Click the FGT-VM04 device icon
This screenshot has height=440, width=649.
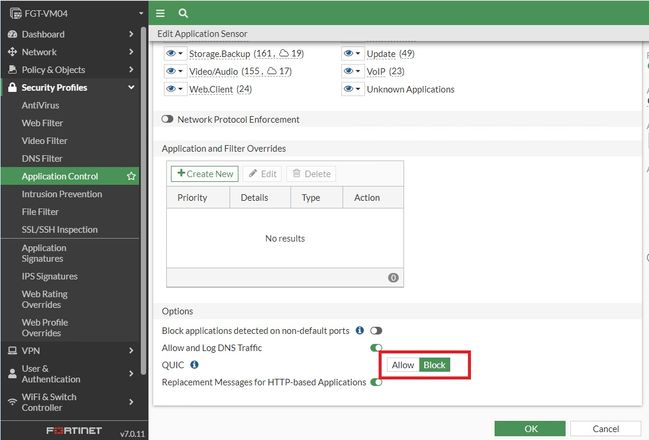(x=15, y=13)
